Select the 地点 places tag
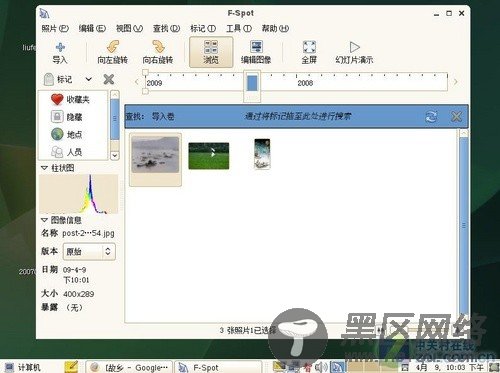The height and width of the screenshot is (373, 500). pos(67,134)
